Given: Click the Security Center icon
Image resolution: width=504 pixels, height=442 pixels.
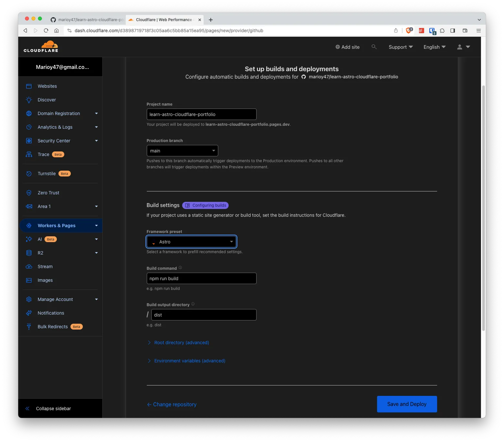Looking at the screenshot, I should 29,141.
